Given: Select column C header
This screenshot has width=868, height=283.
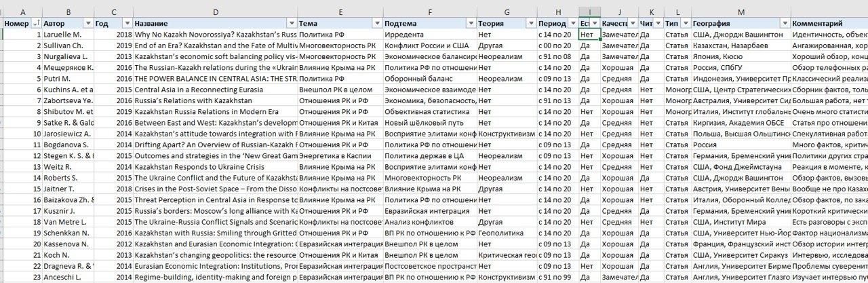Looking at the screenshot, I should [x=113, y=12].
